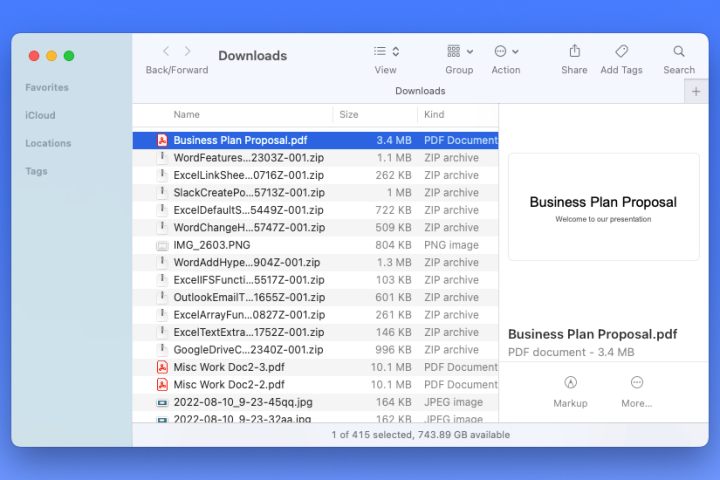Select Locations section in the sidebar
Screen dimensions: 720x480
tap(48, 143)
